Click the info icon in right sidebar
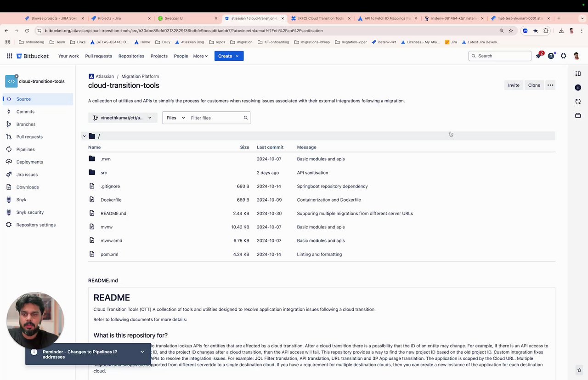 pyautogui.click(x=578, y=87)
